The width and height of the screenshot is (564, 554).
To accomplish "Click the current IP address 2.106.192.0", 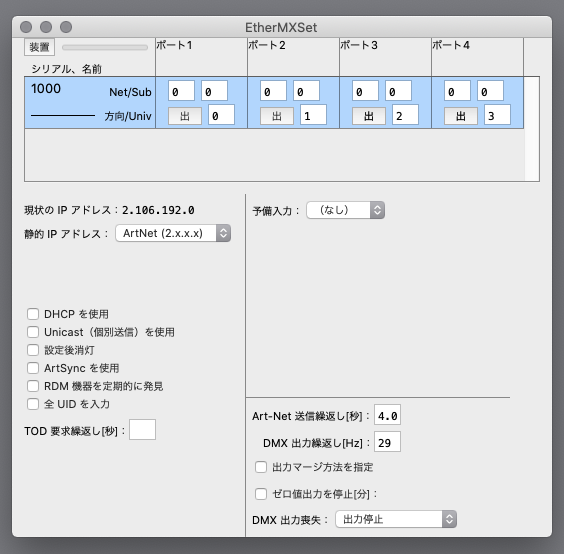I will click(158, 210).
